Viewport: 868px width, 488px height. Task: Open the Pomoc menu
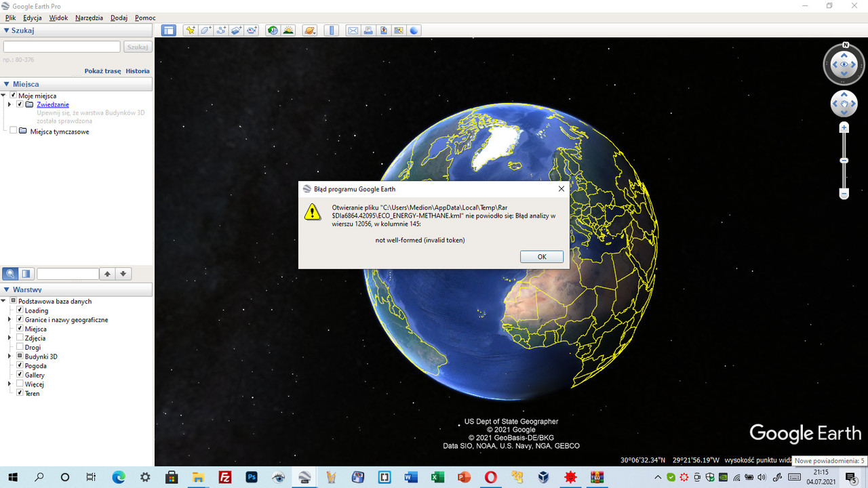(x=145, y=18)
